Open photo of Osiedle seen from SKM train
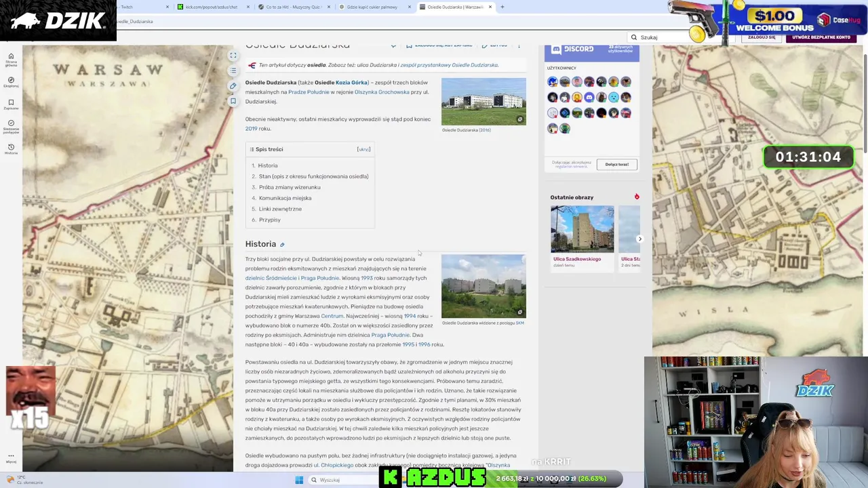 point(484,286)
